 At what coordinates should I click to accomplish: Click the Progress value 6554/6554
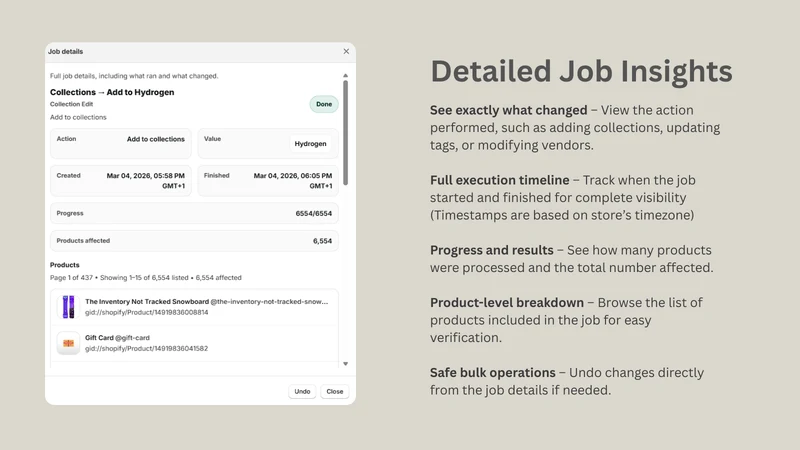314,213
